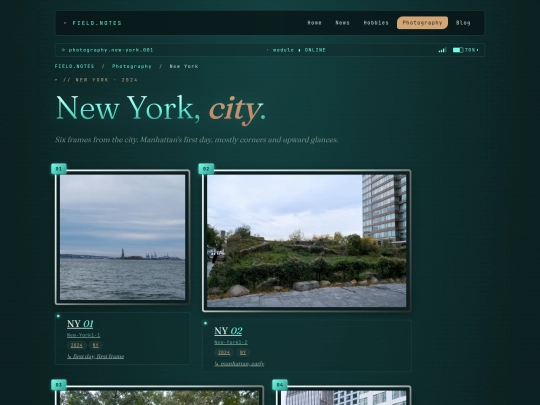Click the 78% battery percentage text
The height and width of the screenshot is (405, 540).
(x=471, y=50)
